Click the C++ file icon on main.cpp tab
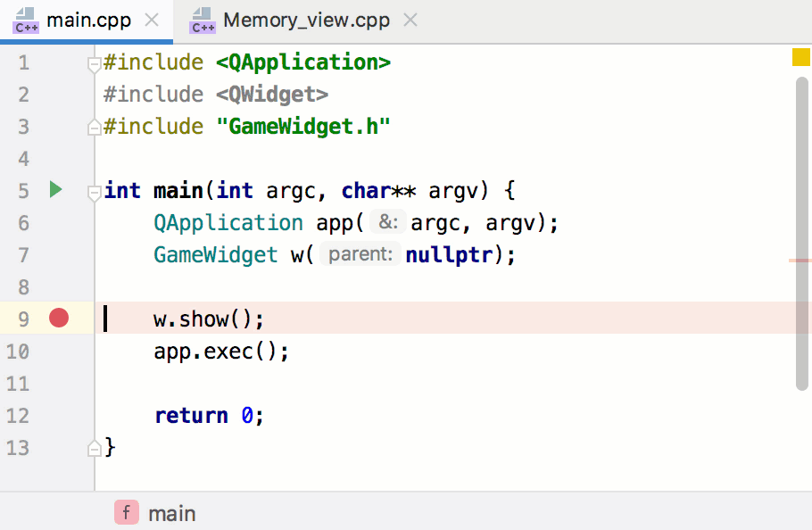The width and height of the screenshot is (812, 530). [x=26, y=21]
